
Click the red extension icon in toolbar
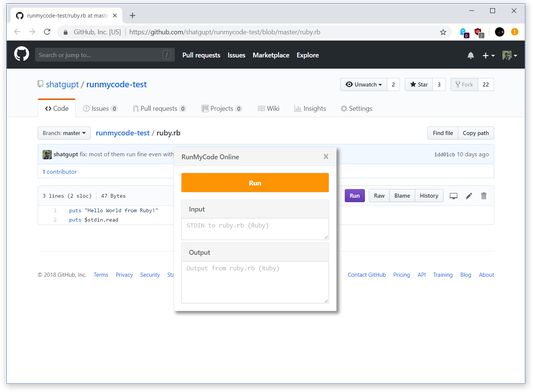coord(479,33)
